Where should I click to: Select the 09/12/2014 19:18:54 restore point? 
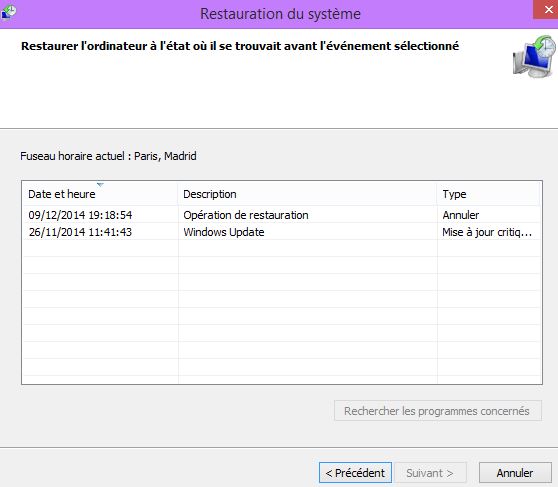pos(281,215)
